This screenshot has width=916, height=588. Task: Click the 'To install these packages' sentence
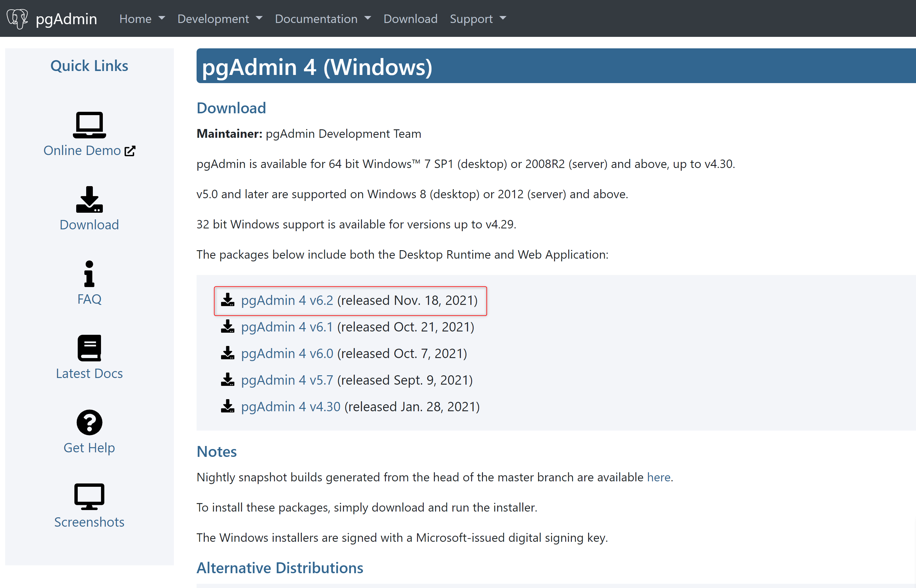click(x=367, y=507)
